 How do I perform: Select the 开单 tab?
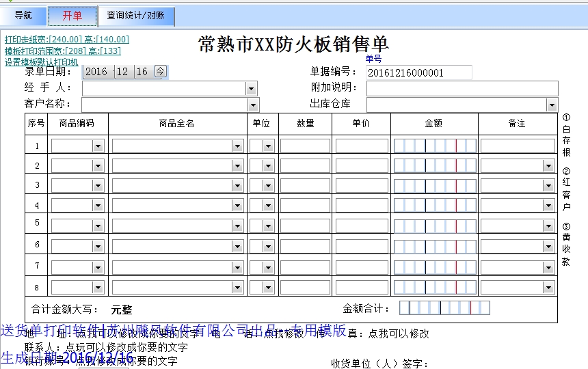[72, 16]
